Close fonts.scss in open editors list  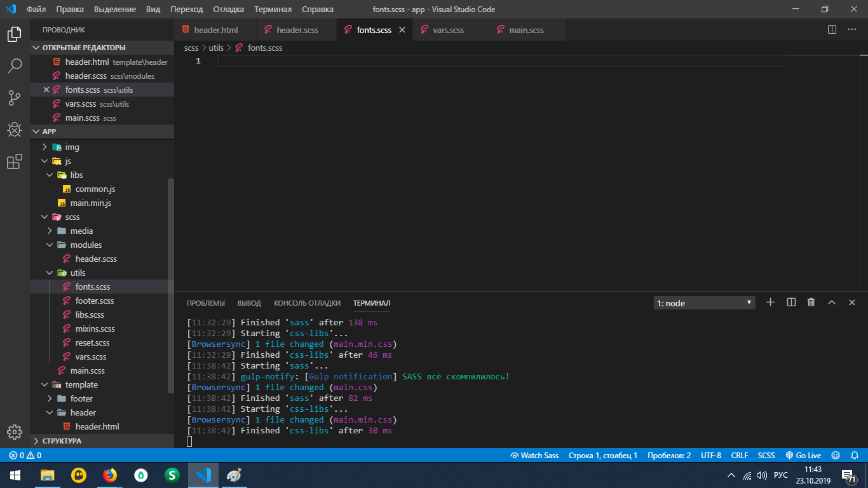click(46, 90)
